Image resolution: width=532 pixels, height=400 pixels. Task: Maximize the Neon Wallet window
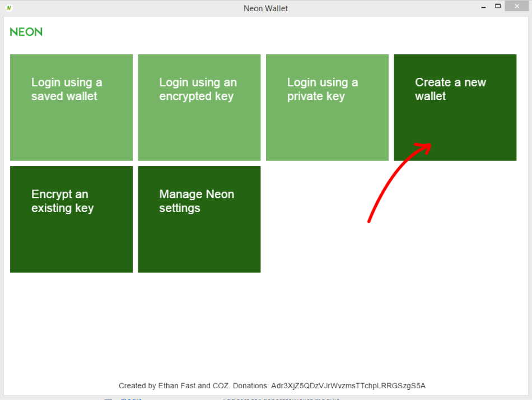click(498, 6)
